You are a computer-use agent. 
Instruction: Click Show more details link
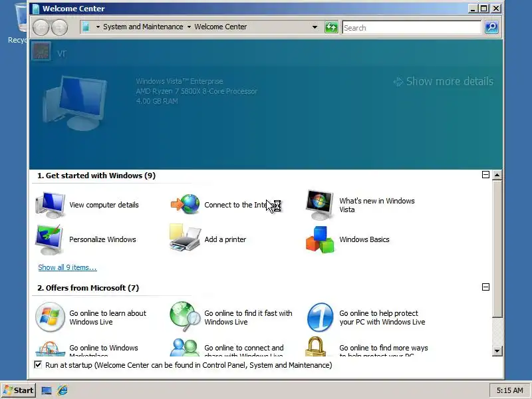[444, 81]
